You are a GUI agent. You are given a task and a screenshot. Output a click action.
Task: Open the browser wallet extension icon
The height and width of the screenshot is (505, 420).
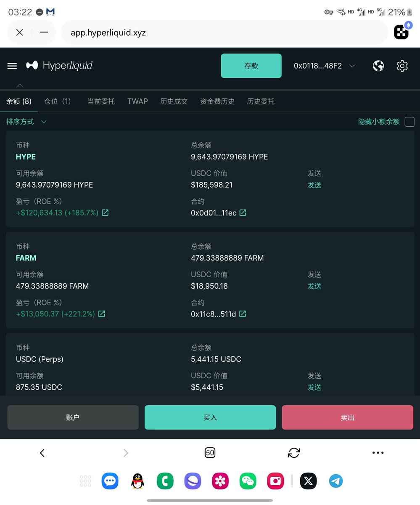point(402,32)
